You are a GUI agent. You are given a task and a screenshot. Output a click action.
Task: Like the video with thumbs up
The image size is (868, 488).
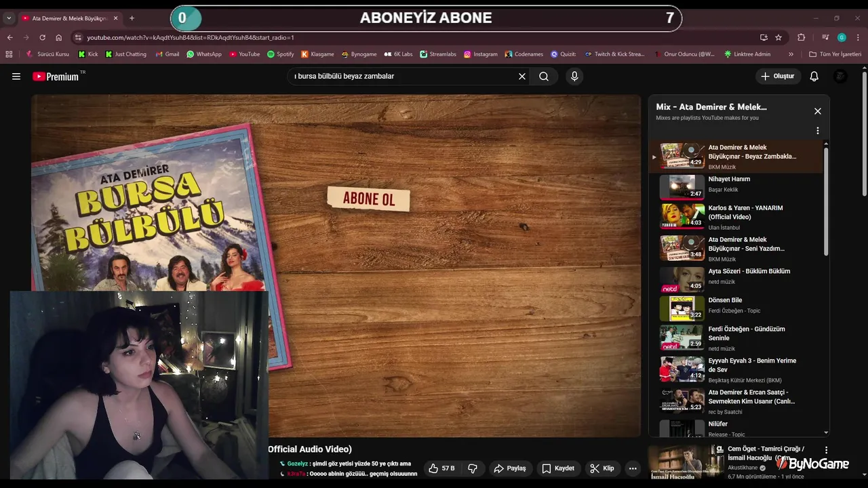[441, 468]
